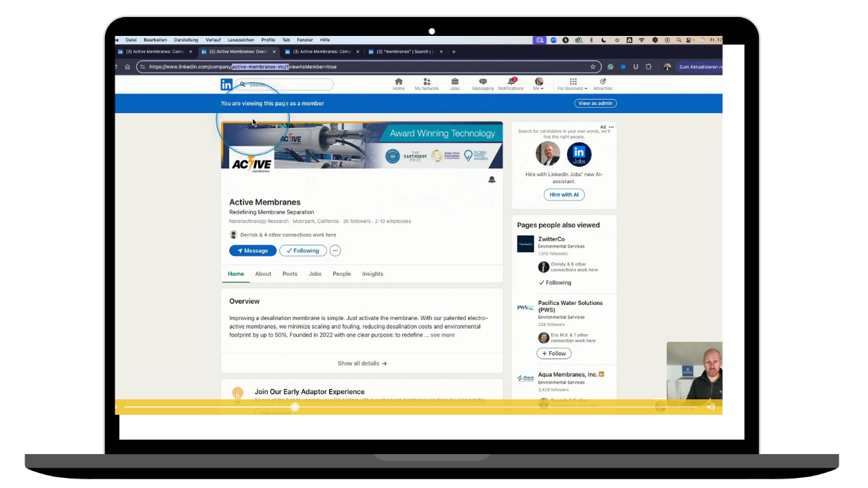
Task: Select the company Home tab
Action: [x=236, y=274]
